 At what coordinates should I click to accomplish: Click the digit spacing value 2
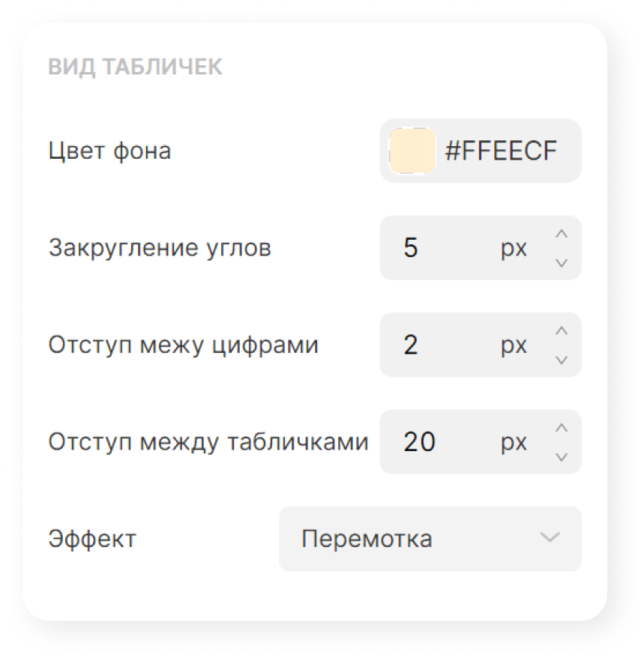point(411,345)
